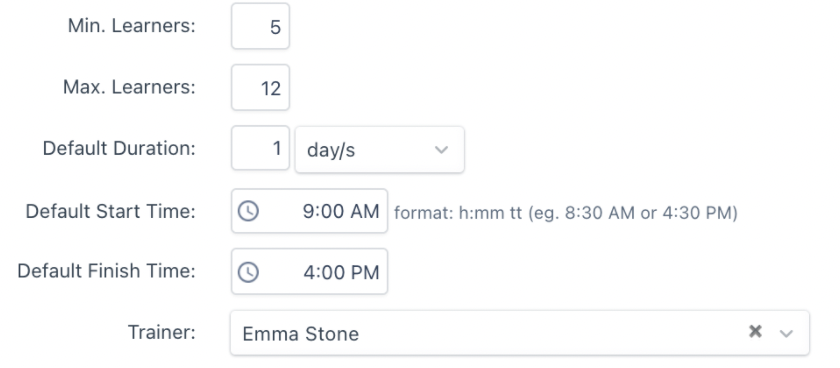Viewport: 840px width, 368px height.
Task: Focus the Min. Learners number field
Action: coord(260,26)
